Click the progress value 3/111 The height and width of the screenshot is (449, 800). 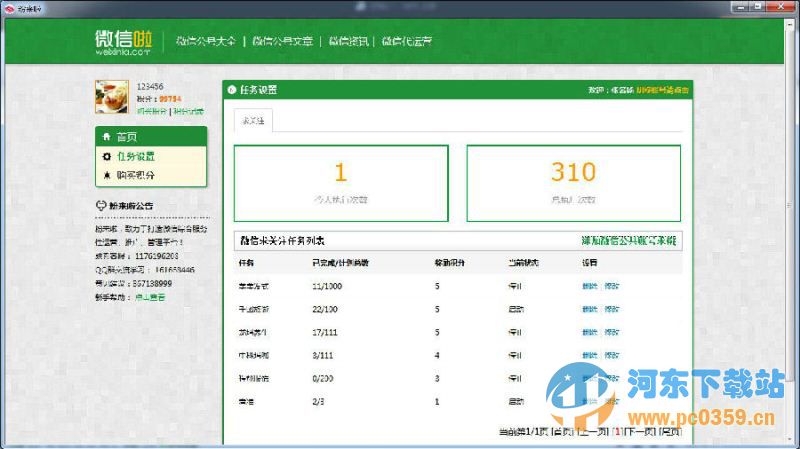tap(322, 355)
